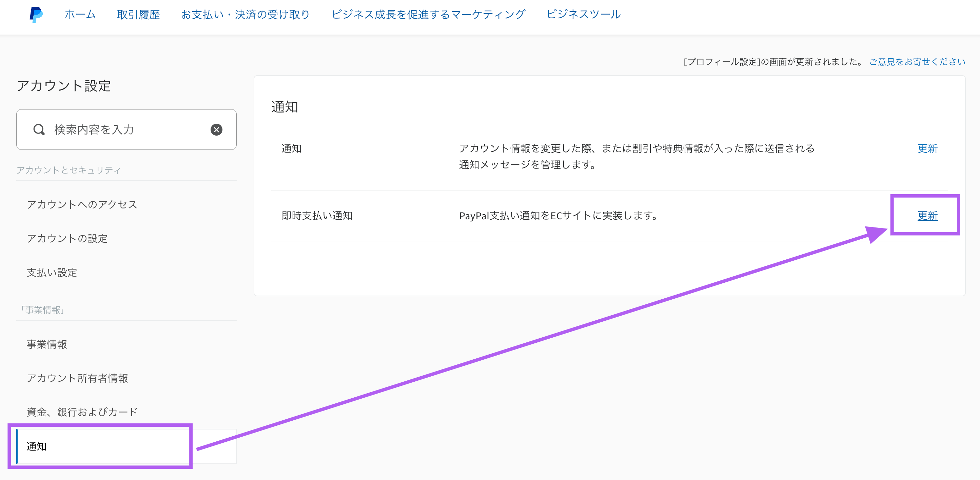Screen dimensions: 980x480
Task: Open the 取引履歴 menu item
Action: (x=138, y=15)
